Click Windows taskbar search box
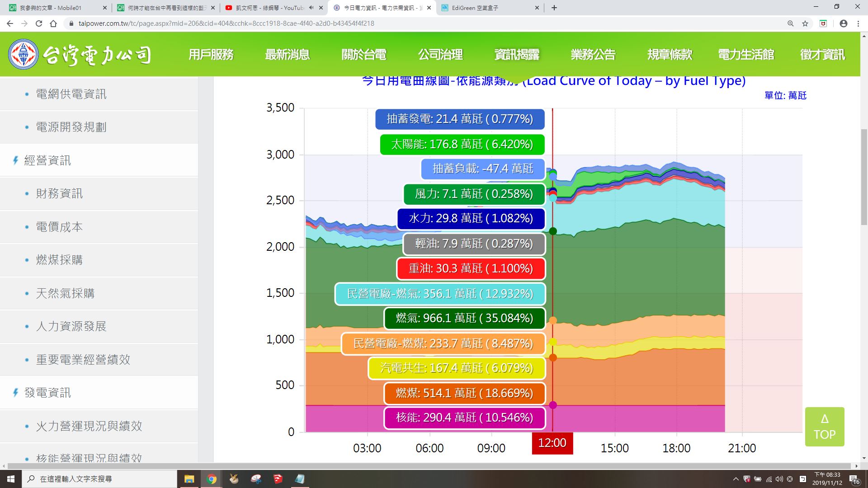The height and width of the screenshot is (488, 868). point(99,479)
